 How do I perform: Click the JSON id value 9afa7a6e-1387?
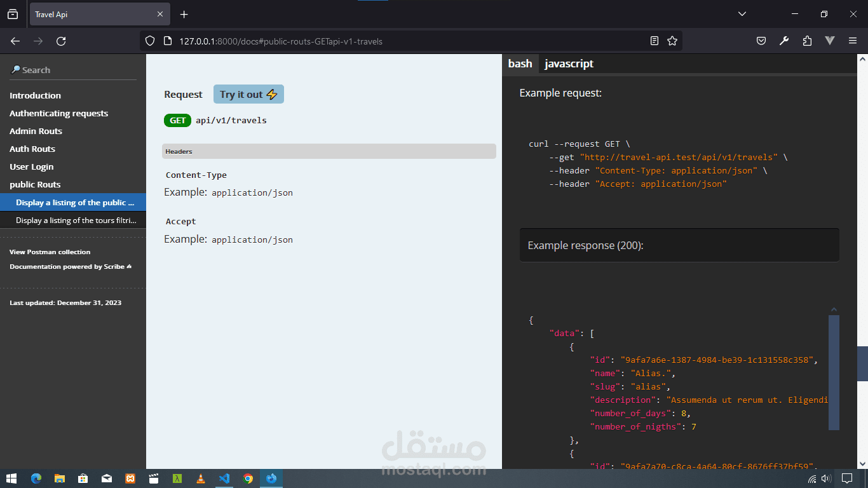point(717,360)
